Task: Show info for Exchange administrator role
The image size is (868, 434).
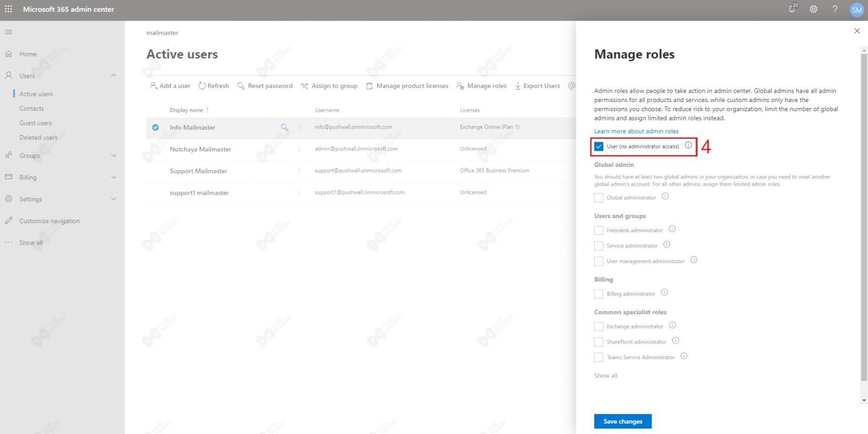Action: 673,325
